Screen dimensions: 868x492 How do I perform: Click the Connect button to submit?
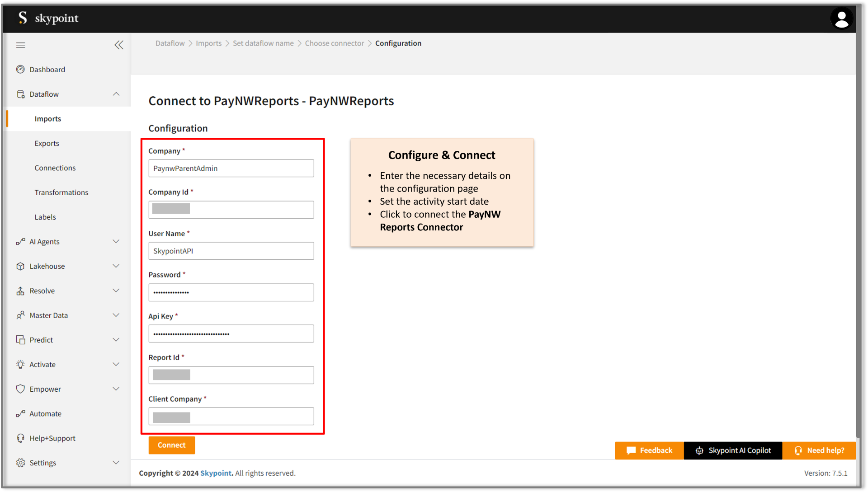pyautogui.click(x=172, y=445)
